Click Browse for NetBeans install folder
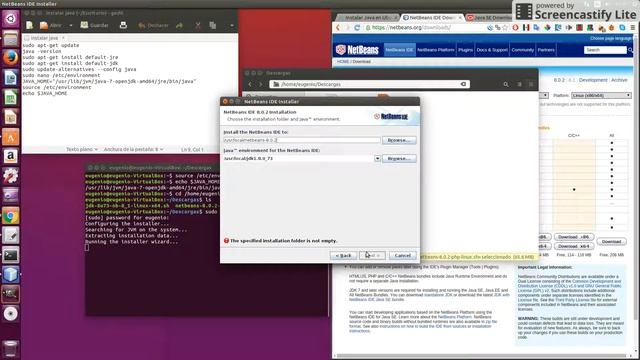This screenshot has height=360, width=640. click(399, 140)
